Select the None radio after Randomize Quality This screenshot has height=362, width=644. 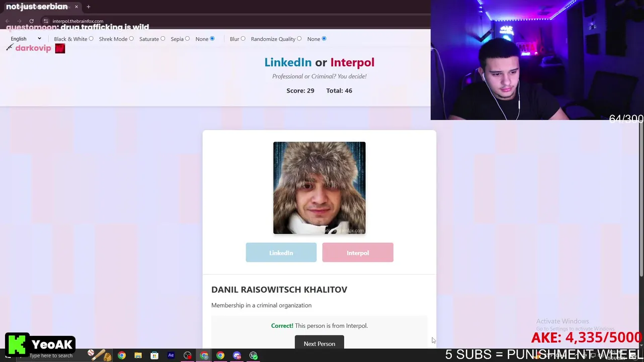click(x=324, y=39)
